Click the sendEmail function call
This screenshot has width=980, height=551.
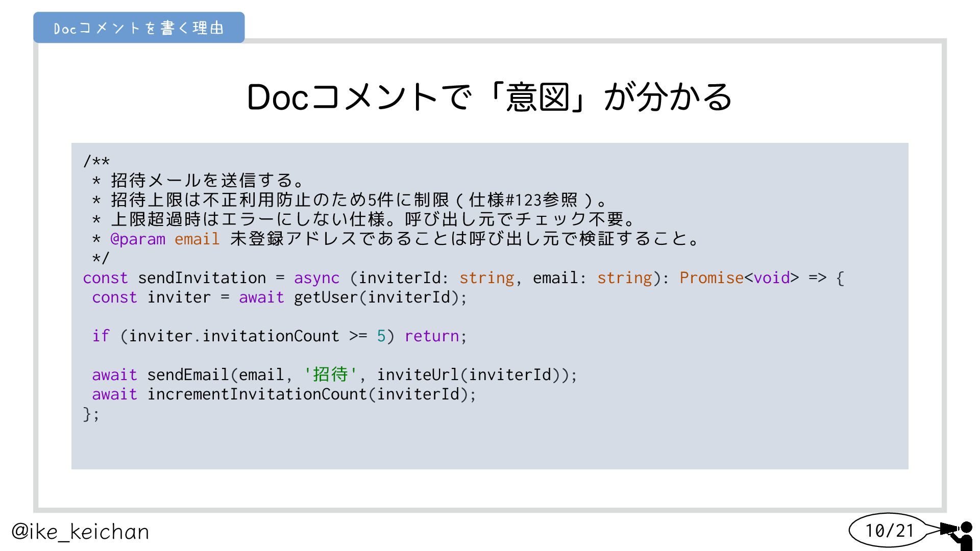point(187,374)
